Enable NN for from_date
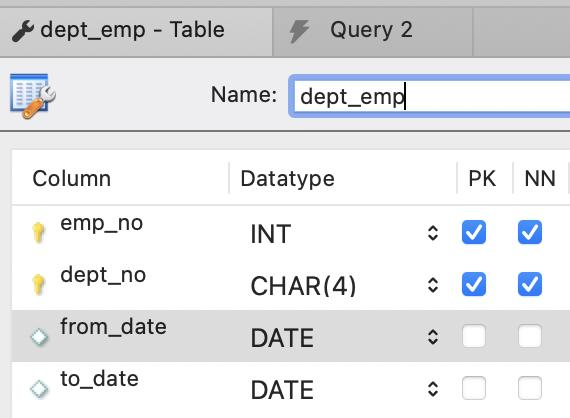This screenshot has height=418, width=570. tap(530, 336)
